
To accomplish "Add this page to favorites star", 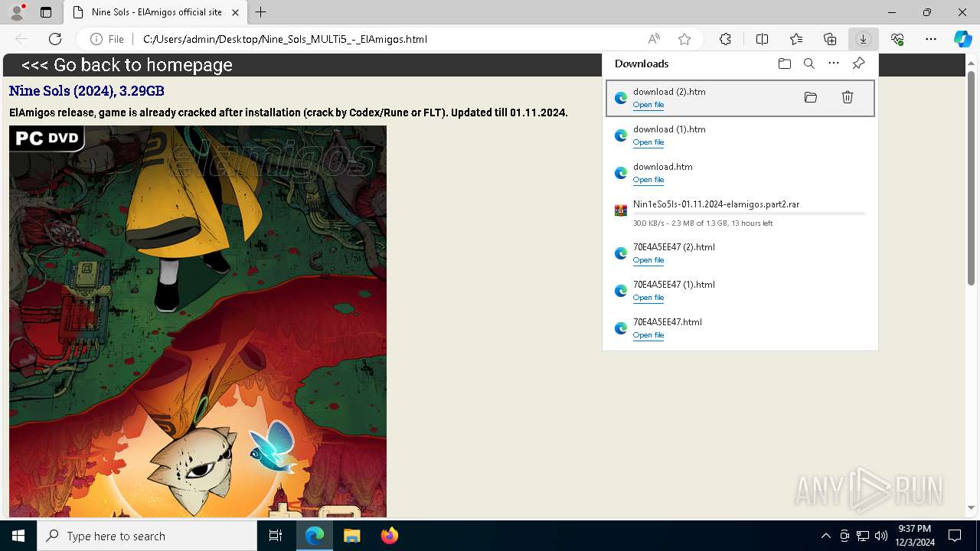I will pyautogui.click(x=684, y=39).
